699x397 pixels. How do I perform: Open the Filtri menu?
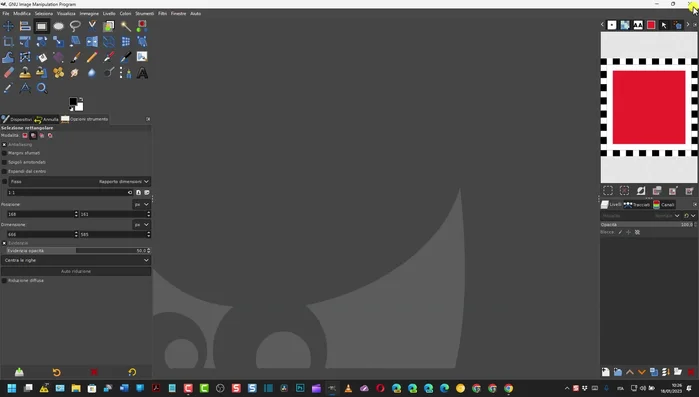point(162,13)
